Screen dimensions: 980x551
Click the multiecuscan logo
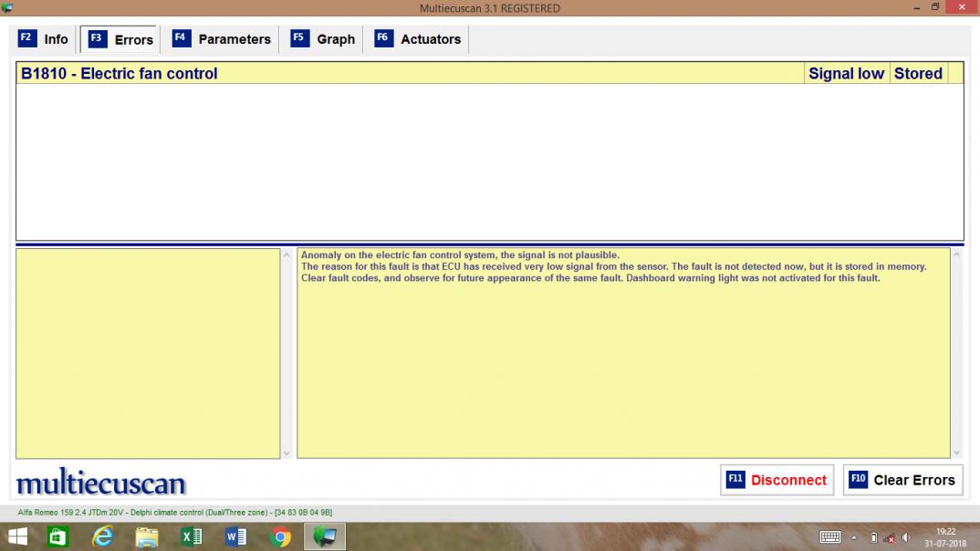(x=100, y=482)
